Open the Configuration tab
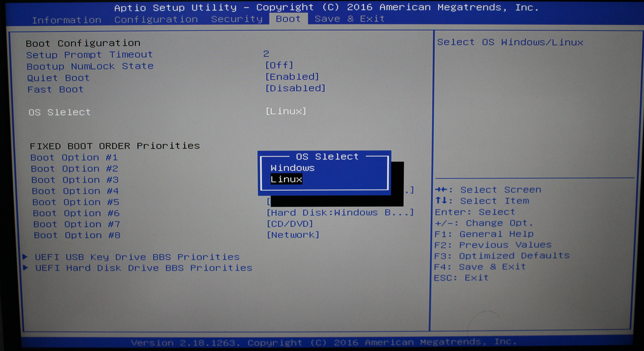This screenshot has width=644, height=351. coord(156,19)
